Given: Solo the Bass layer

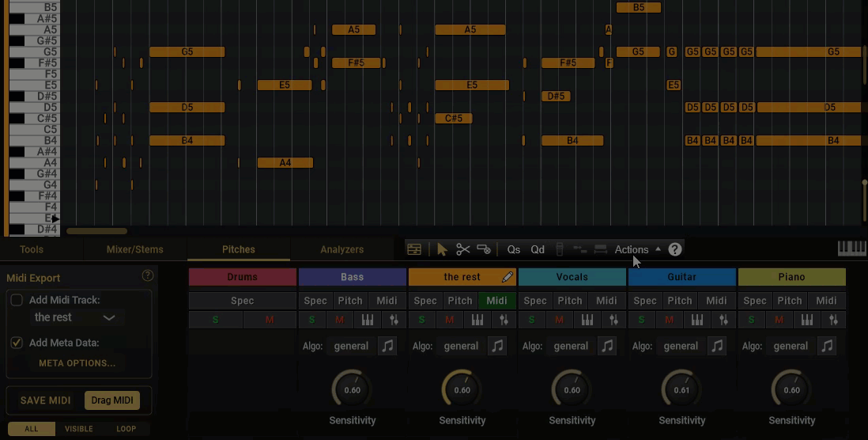Looking at the screenshot, I should coord(311,320).
